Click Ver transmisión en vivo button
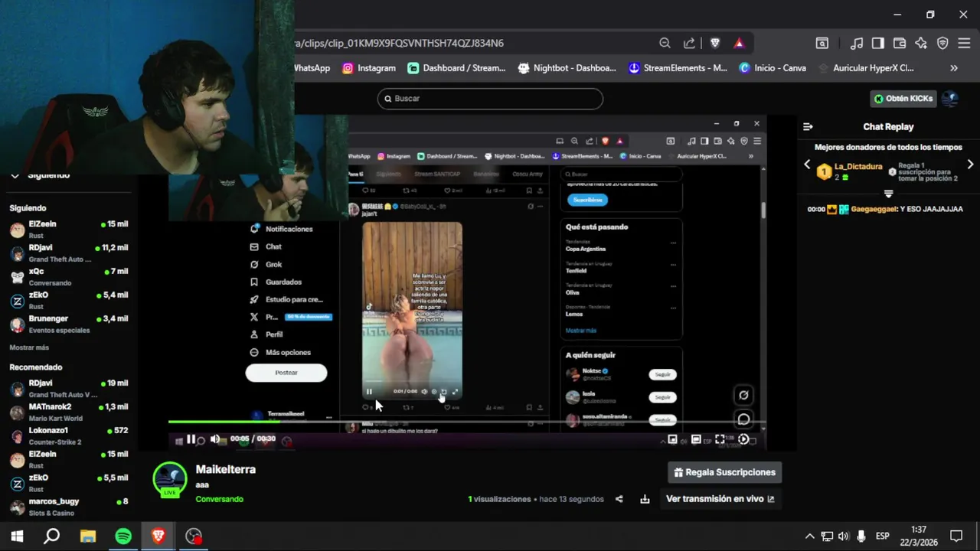Image resolution: width=980 pixels, height=551 pixels. pyautogui.click(x=720, y=499)
